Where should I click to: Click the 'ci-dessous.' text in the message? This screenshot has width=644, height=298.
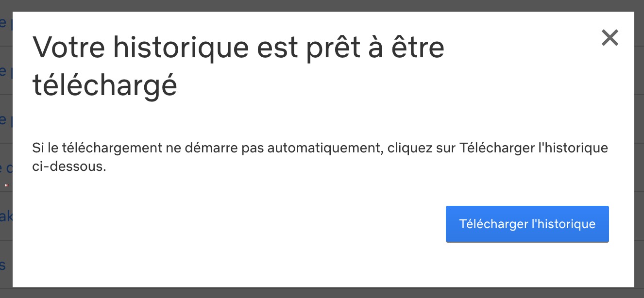pyautogui.click(x=69, y=167)
